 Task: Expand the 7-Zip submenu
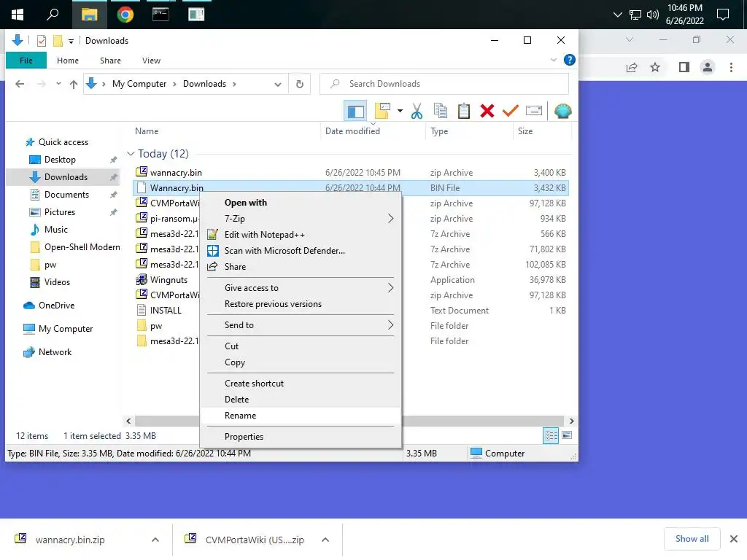tap(301, 219)
